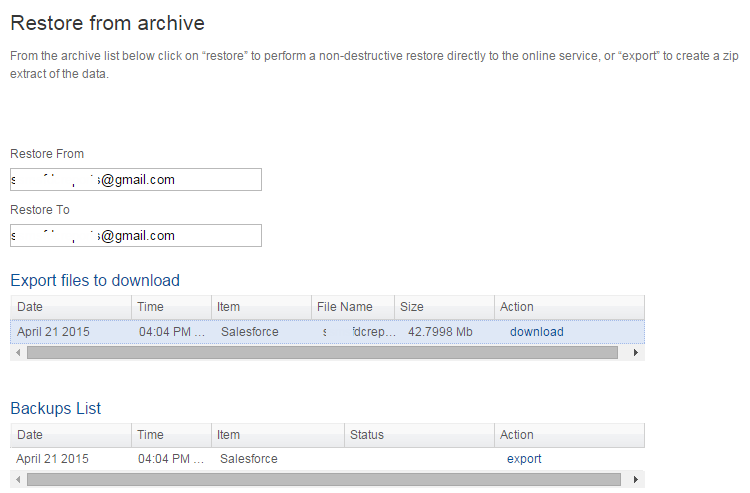
Task: Sort Export files table by Date column
Action: click(70, 307)
